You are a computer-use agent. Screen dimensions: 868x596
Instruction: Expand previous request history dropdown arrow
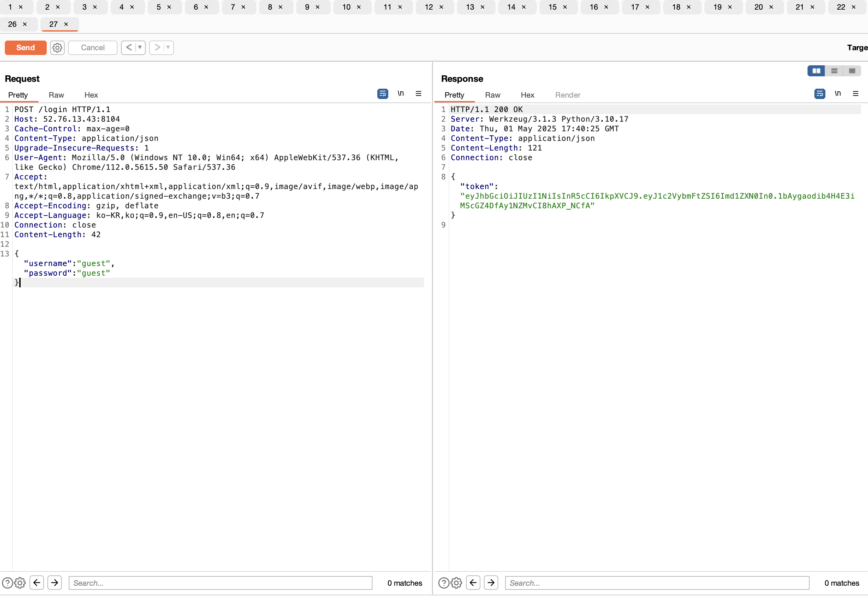pos(140,47)
